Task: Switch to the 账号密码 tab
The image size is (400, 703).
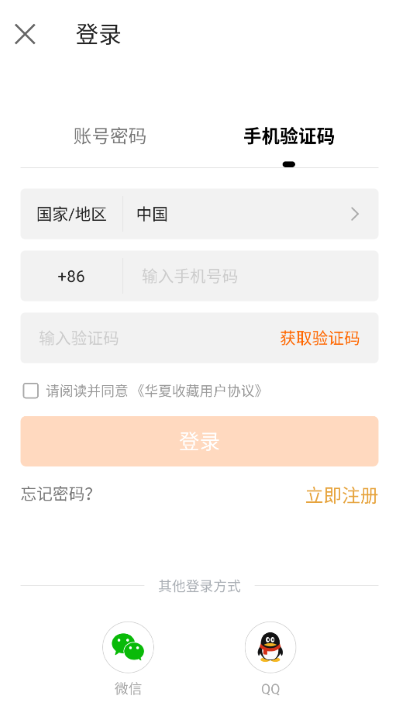Action: coord(110,136)
